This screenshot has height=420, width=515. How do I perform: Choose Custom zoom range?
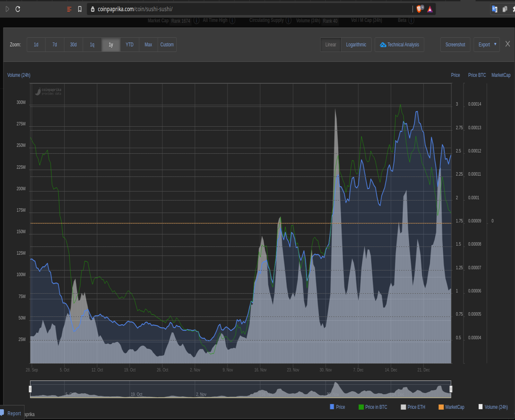click(167, 45)
